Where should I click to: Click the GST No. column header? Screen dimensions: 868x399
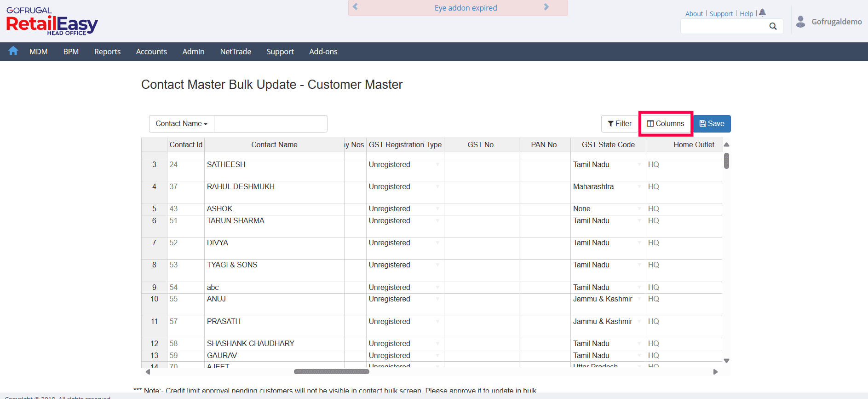pos(482,145)
